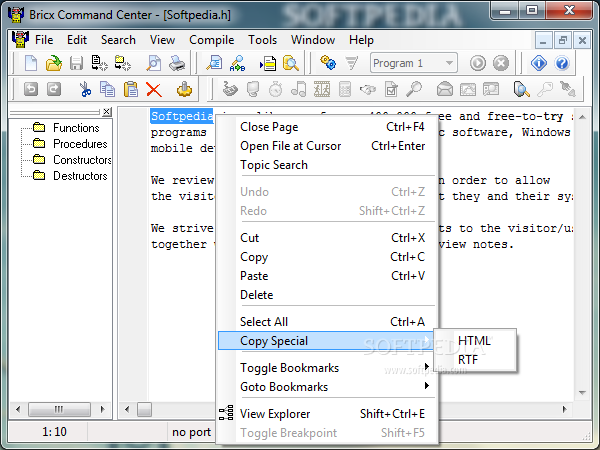The image size is (600, 450).
Task: Select Close Page in context menu
Action: (328, 127)
